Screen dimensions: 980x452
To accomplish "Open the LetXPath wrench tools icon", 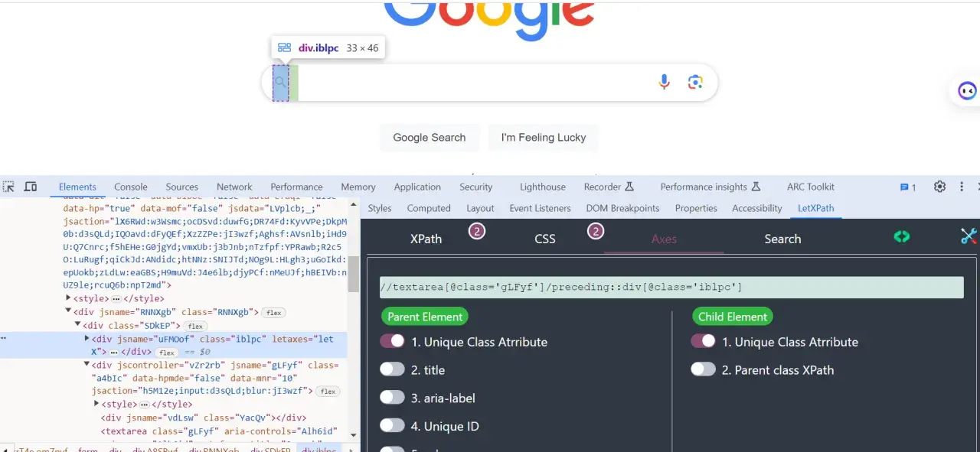I will click(969, 236).
